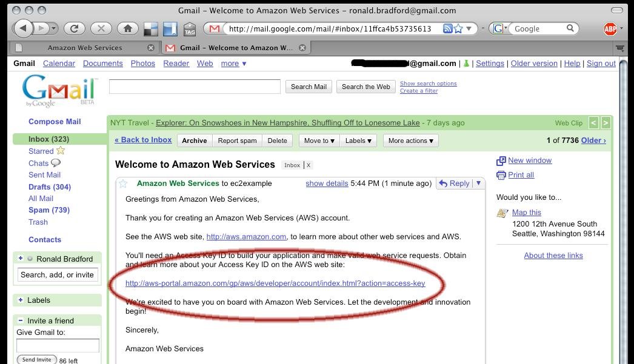Image resolution: width=634 pixels, height=364 pixels.
Task: Open the list-all-tabs button
Action: click(x=619, y=48)
